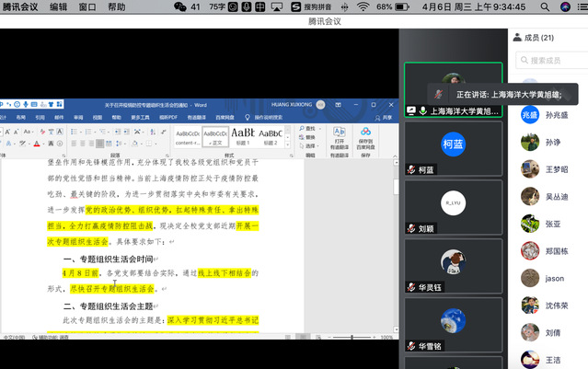Expand the Word styles gallery

pos(287,145)
